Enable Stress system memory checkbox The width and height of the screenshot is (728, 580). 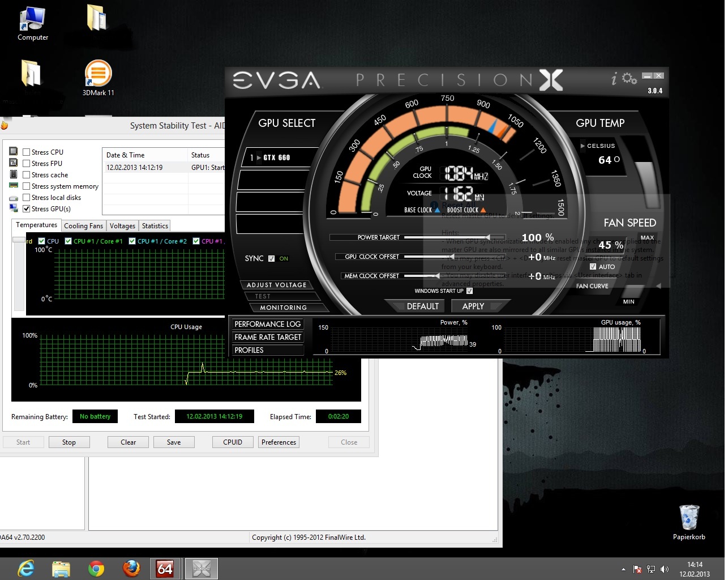pos(26,186)
